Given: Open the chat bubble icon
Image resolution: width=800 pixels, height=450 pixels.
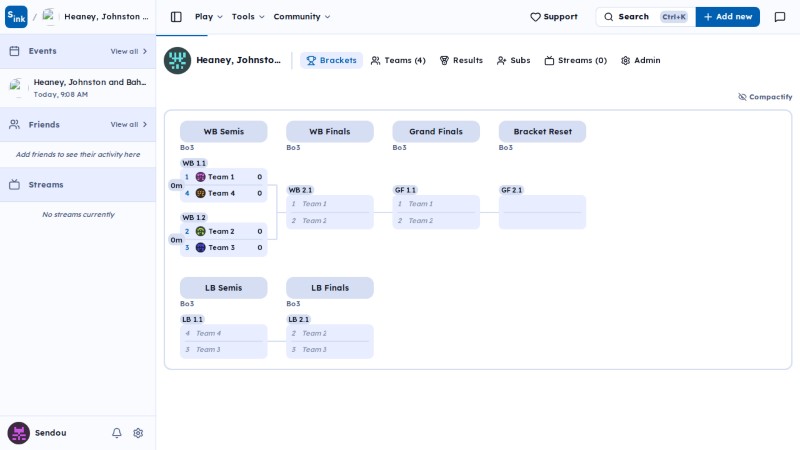Looking at the screenshot, I should pos(780,17).
